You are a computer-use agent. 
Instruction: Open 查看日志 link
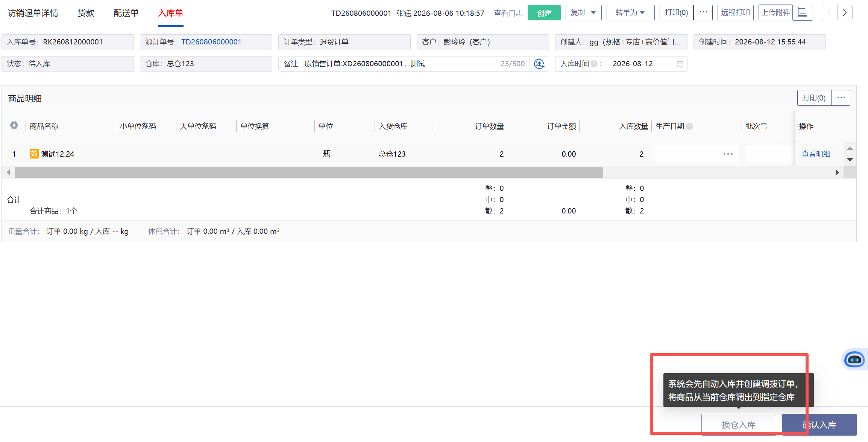[508, 13]
